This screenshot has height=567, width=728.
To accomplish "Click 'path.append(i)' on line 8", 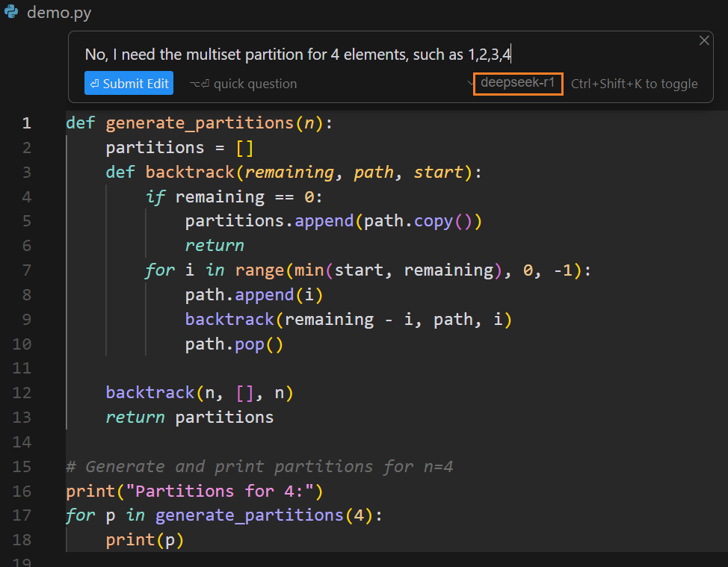I will (254, 295).
